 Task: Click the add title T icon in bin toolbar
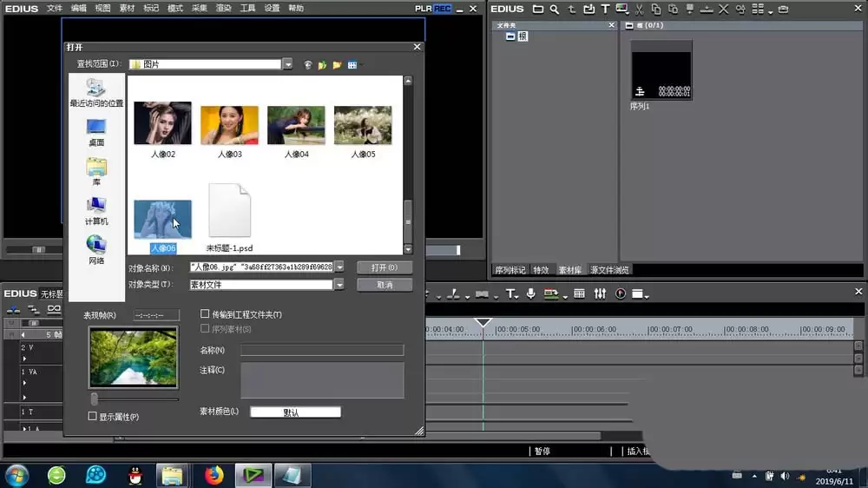pos(605,10)
